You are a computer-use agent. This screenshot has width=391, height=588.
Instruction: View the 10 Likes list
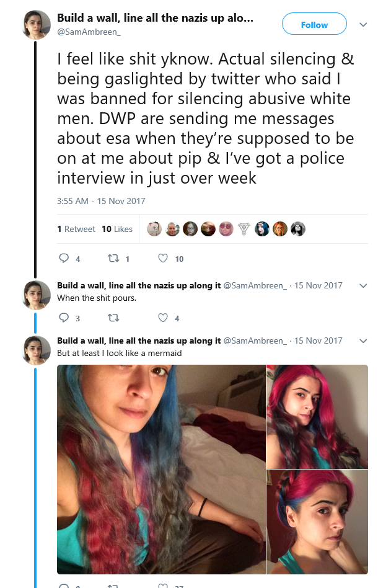click(x=117, y=229)
